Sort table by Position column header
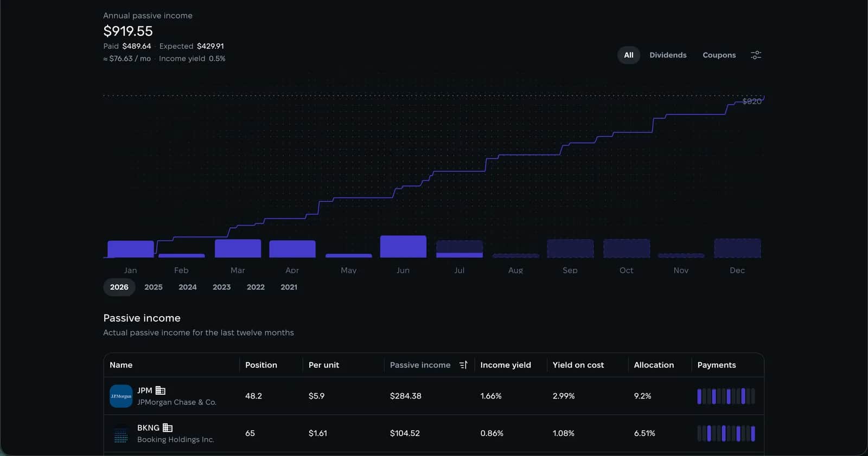This screenshot has width=868, height=456. tap(261, 365)
